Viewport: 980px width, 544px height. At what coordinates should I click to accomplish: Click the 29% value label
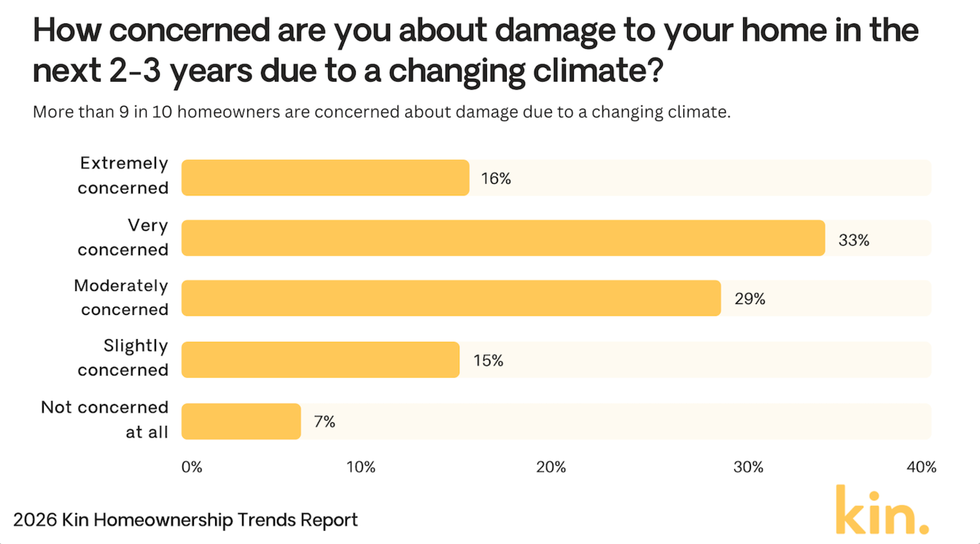(x=750, y=299)
